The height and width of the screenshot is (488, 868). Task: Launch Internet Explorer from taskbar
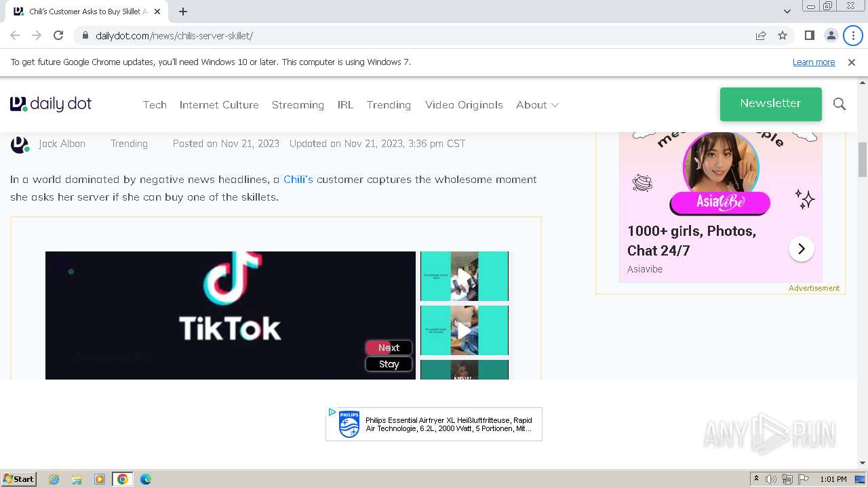coord(54,479)
